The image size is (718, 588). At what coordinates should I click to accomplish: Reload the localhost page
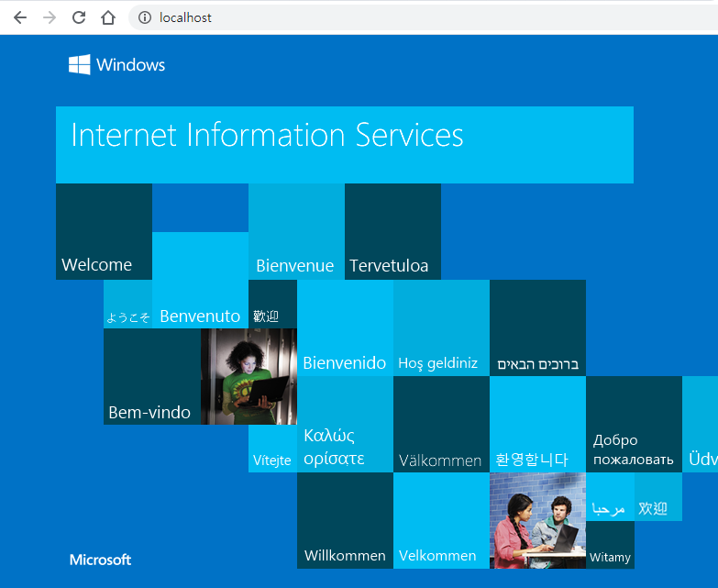pyautogui.click(x=79, y=17)
